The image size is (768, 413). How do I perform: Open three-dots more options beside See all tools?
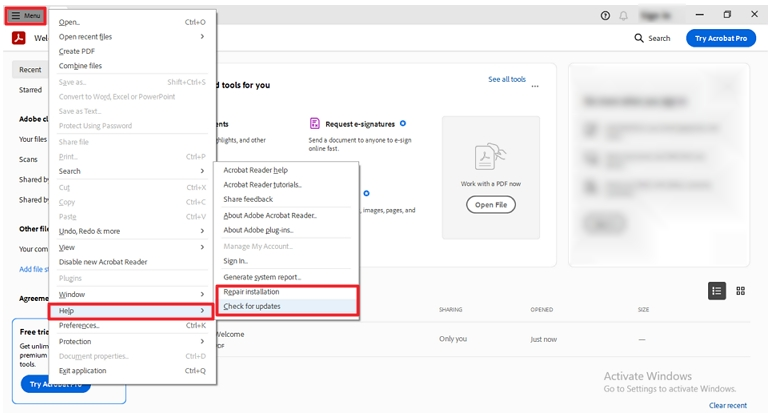click(535, 86)
